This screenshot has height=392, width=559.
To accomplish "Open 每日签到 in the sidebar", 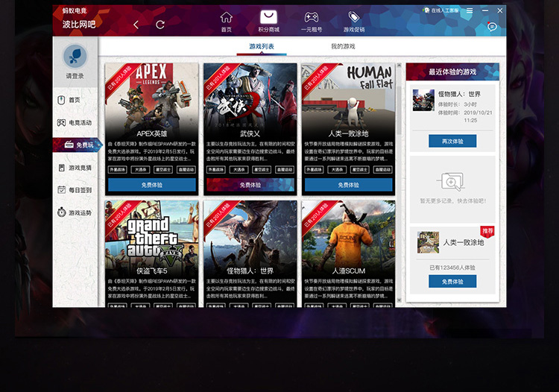I will (75, 190).
